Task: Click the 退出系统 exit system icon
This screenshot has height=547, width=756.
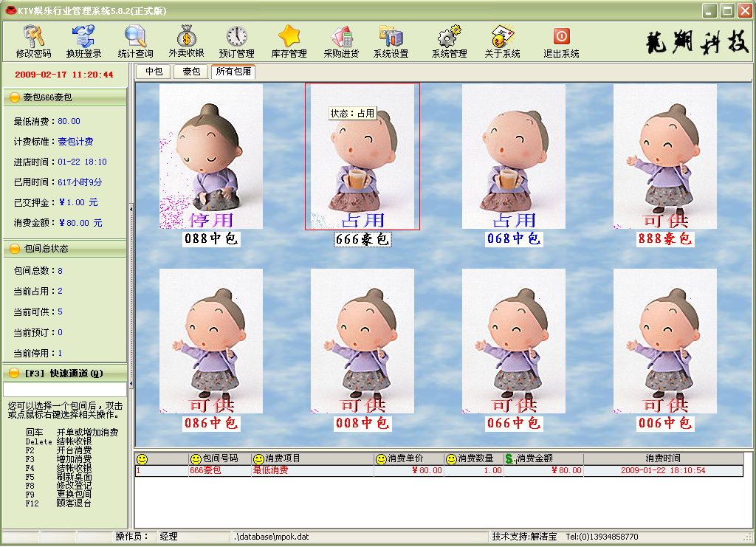Action: tap(561, 41)
